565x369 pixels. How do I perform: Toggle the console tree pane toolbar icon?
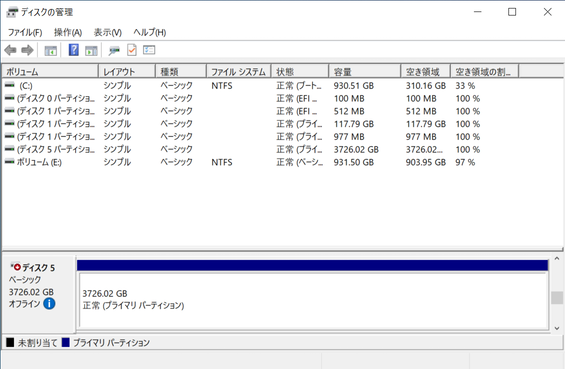click(50, 50)
